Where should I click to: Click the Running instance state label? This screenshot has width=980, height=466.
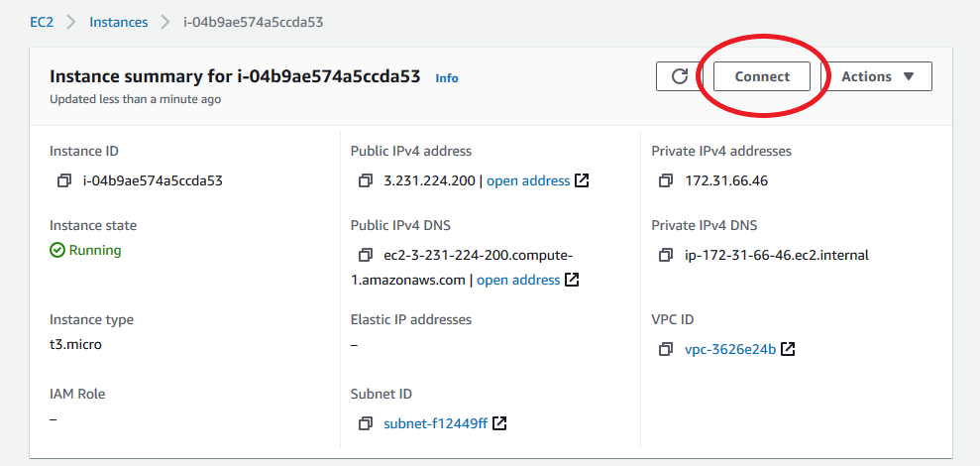click(94, 251)
